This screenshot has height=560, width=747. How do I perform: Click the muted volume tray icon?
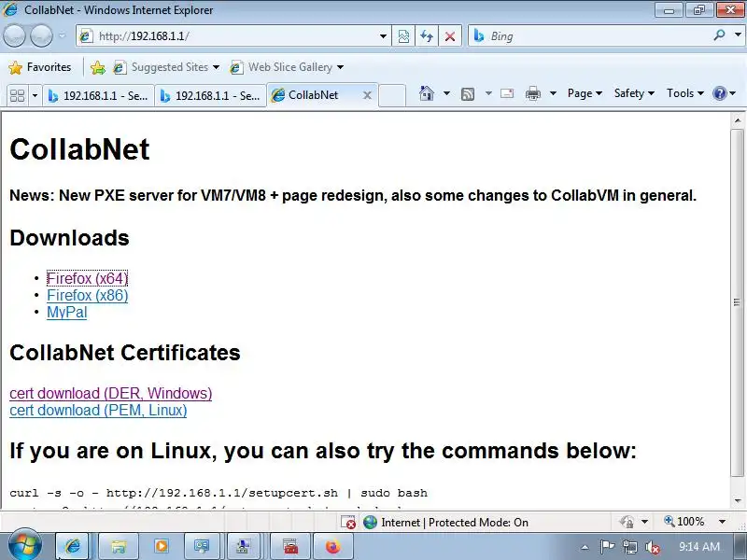[652, 547]
